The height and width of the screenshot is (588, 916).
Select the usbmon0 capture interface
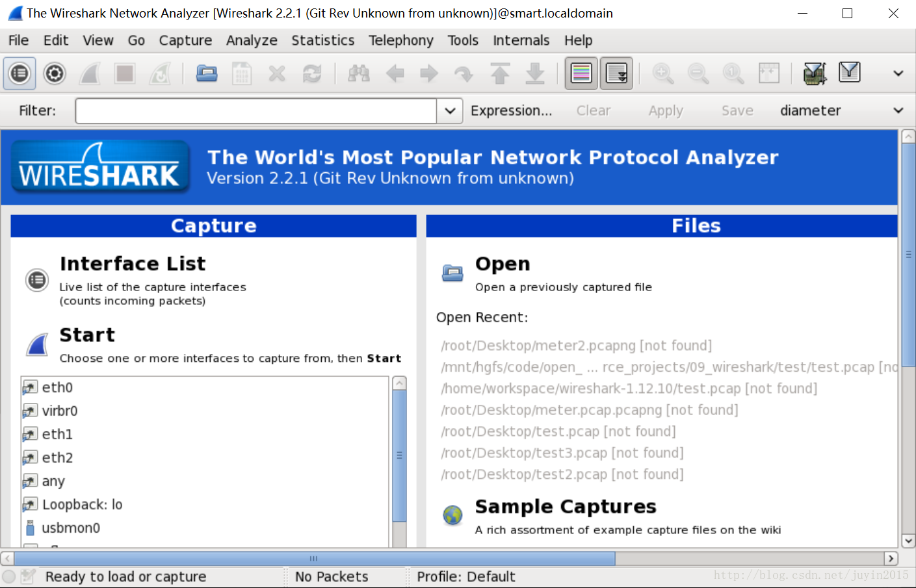(205, 528)
